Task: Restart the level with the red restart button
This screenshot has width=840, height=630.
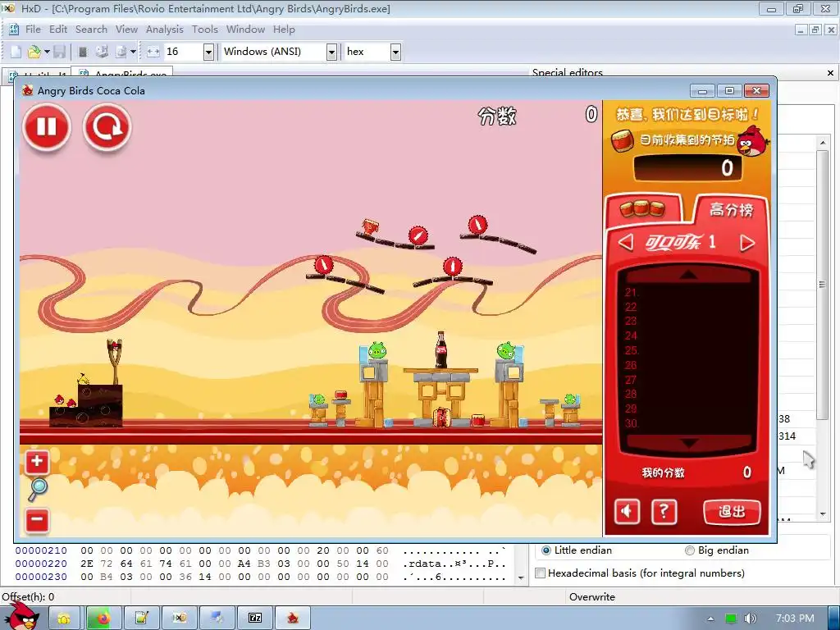Action: tap(107, 127)
